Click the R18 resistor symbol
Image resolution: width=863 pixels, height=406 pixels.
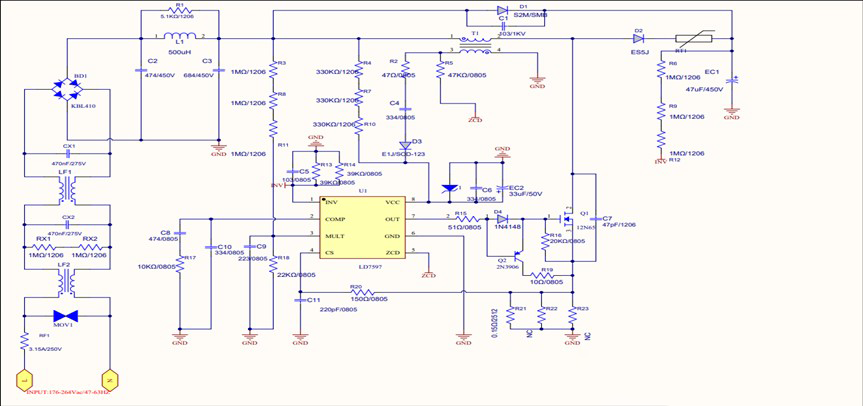click(272, 266)
